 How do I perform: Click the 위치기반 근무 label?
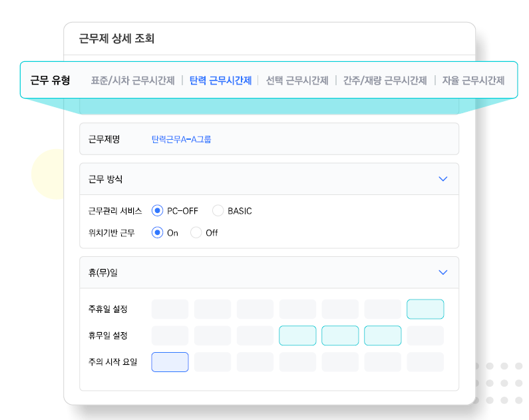click(111, 233)
